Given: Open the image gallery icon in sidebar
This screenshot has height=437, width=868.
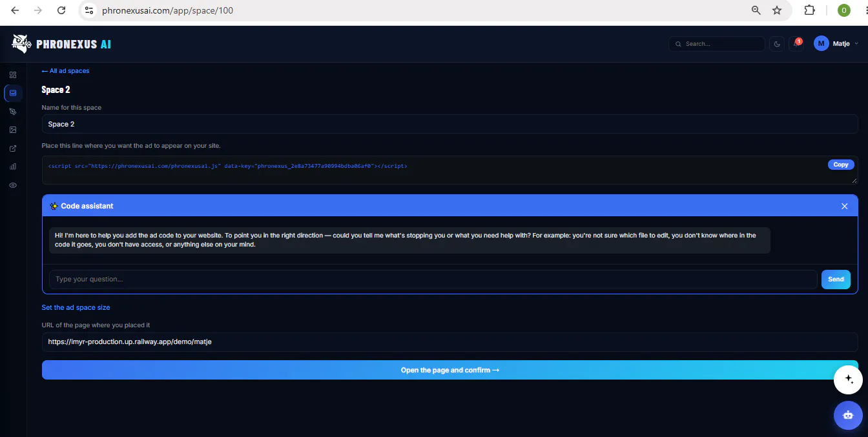Looking at the screenshot, I should click(13, 130).
